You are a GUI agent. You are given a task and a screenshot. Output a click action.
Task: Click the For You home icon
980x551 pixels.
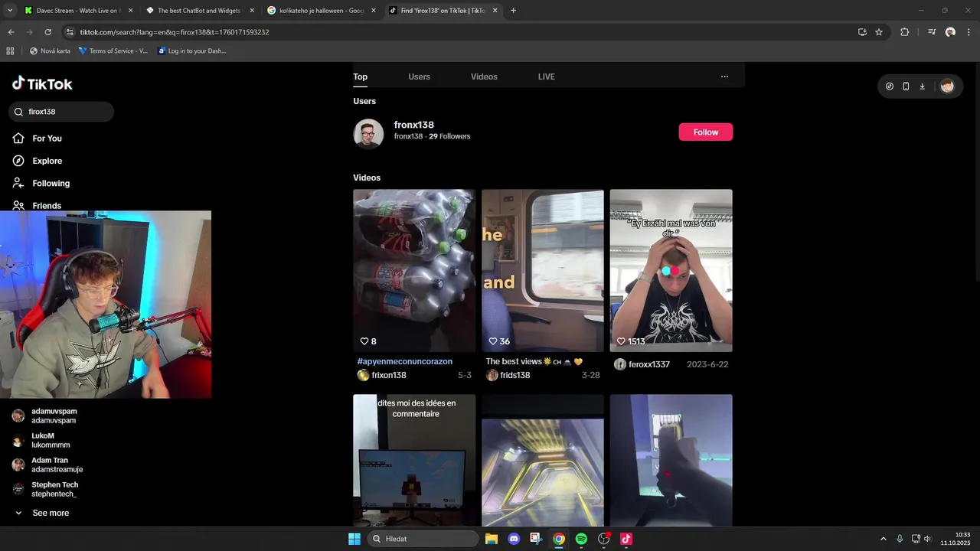[18, 139]
